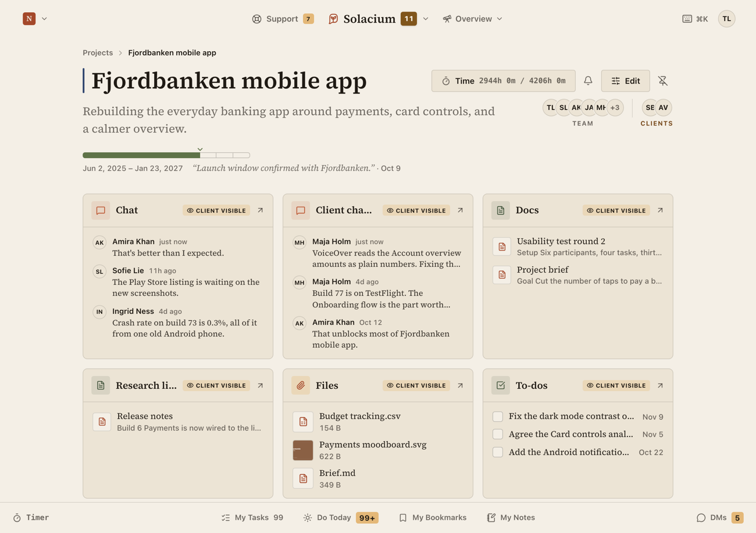This screenshot has height=533, width=756.
Task: Click the Budget tracking.csv file icon
Action: (x=303, y=422)
